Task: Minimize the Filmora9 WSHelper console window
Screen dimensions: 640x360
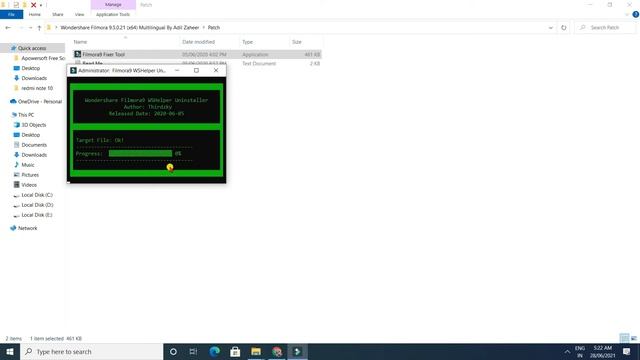Action: [177, 71]
